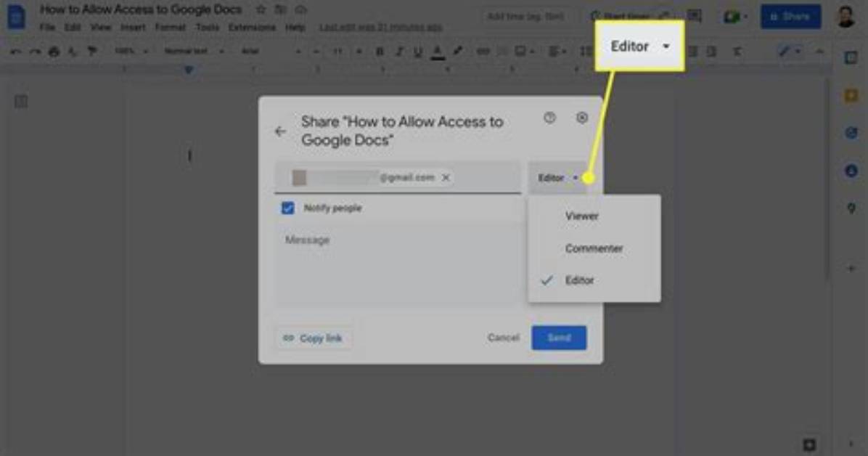Click the blue Share button
Image resolution: width=868 pixels, height=456 pixels.
click(790, 17)
